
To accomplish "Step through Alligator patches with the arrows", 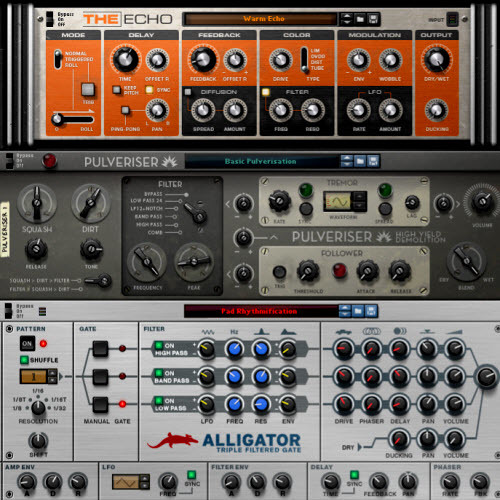I will tap(345, 311).
